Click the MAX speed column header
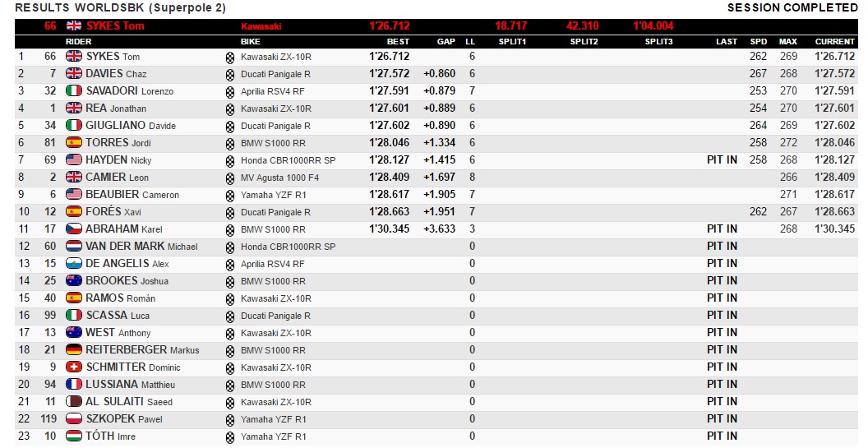This screenshot has height=448, width=868. pyautogui.click(x=787, y=41)
